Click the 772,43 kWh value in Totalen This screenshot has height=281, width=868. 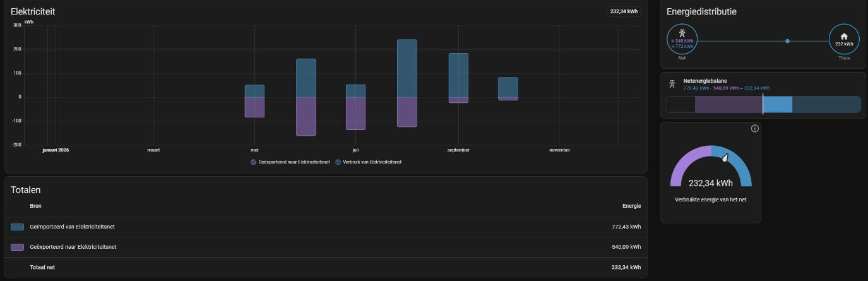point(626,227)
